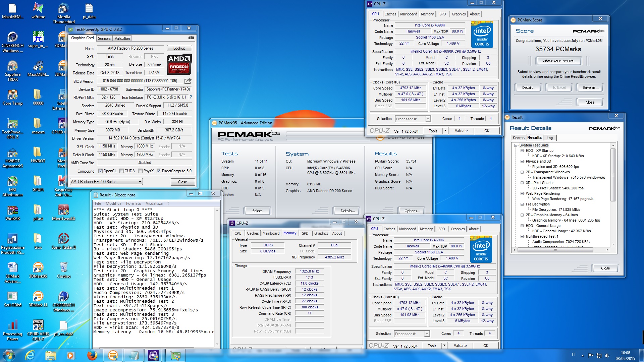Launch MSI Afterburner from desktop
The height and width of the screenshot is (362, 644).
[13, 186]
